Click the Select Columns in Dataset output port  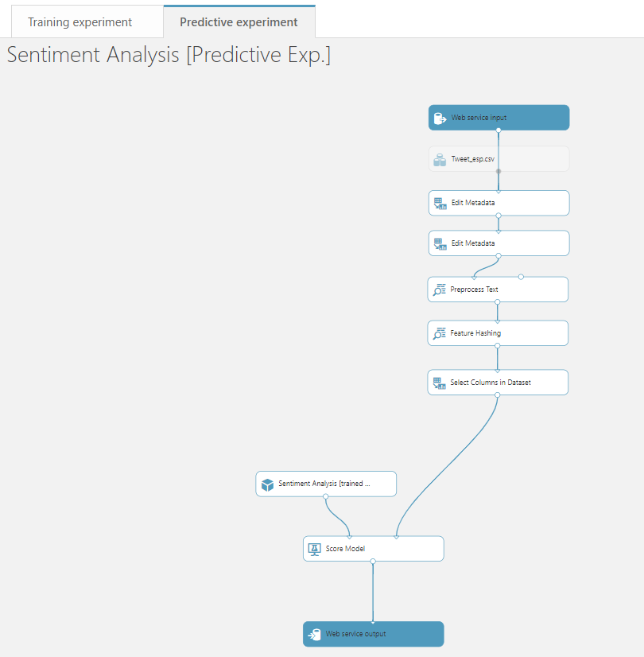tap(499, 395)
